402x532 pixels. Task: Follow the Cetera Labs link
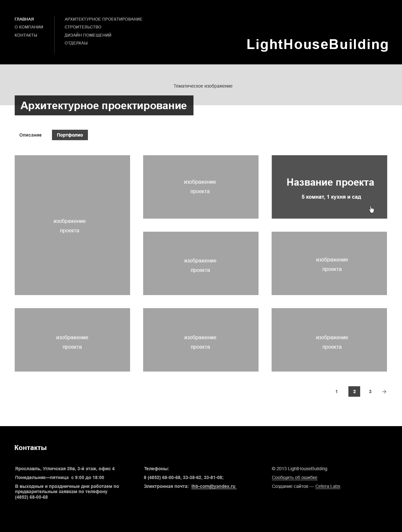coord(327,486)
